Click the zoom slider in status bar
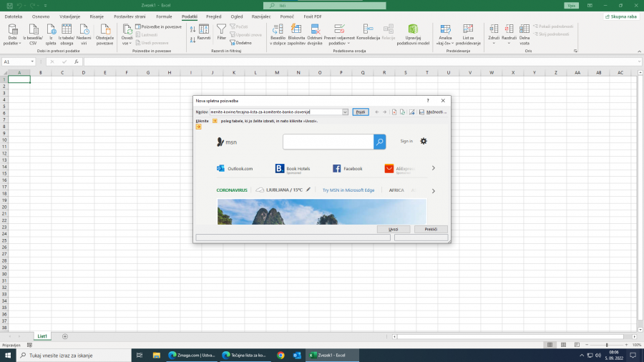Screen dimensions: 644x362 click(607, 345)
